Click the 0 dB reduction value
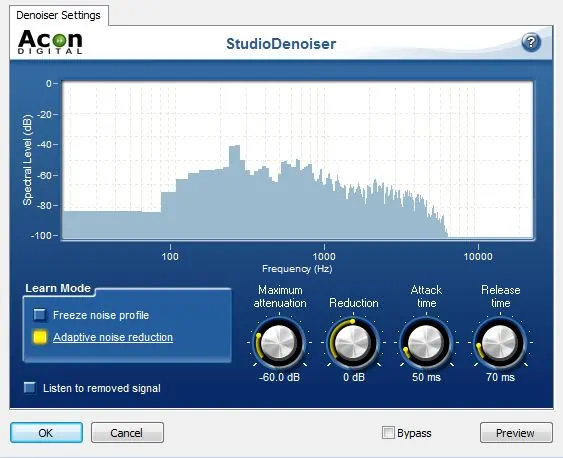 pyautogui.click(x=354, y=377)
